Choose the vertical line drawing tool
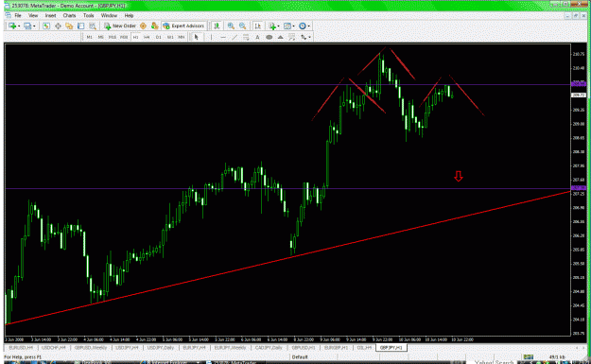Image resolution: width=591 pixels, height=364 pixels. tap(211, 37)
